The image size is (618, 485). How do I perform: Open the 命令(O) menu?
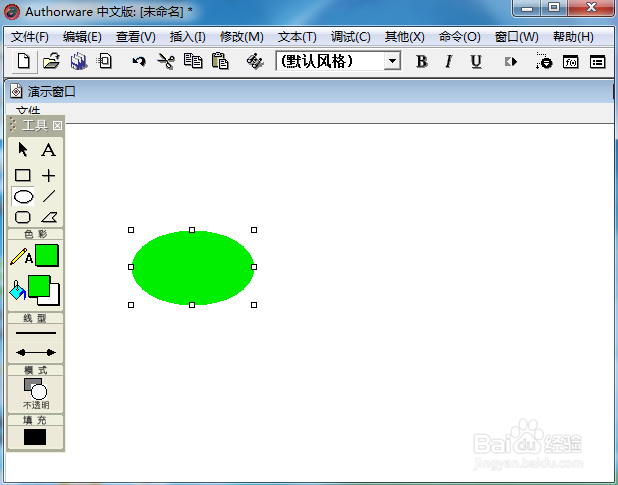click(x=460, y=37)
